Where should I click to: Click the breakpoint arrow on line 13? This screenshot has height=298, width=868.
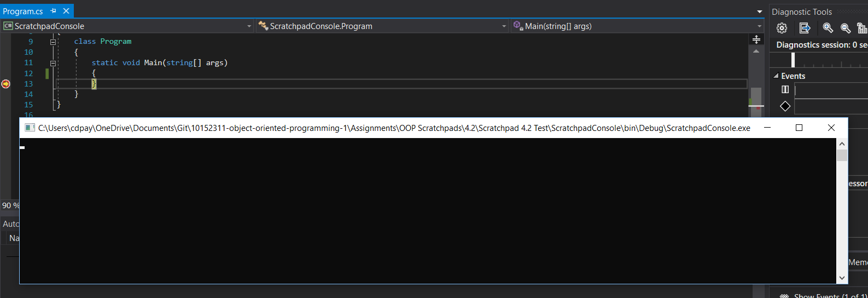pyautogui.click(x=5, y=84)
